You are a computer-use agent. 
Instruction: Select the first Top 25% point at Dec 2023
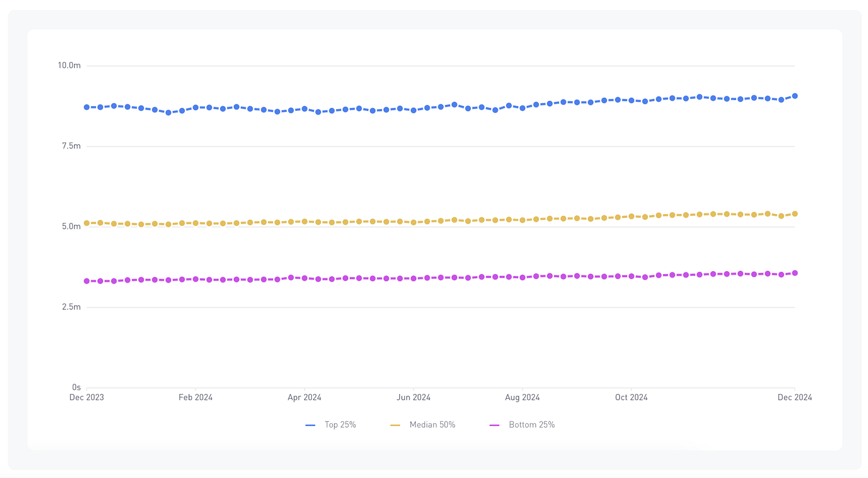[x=86, y=107]
